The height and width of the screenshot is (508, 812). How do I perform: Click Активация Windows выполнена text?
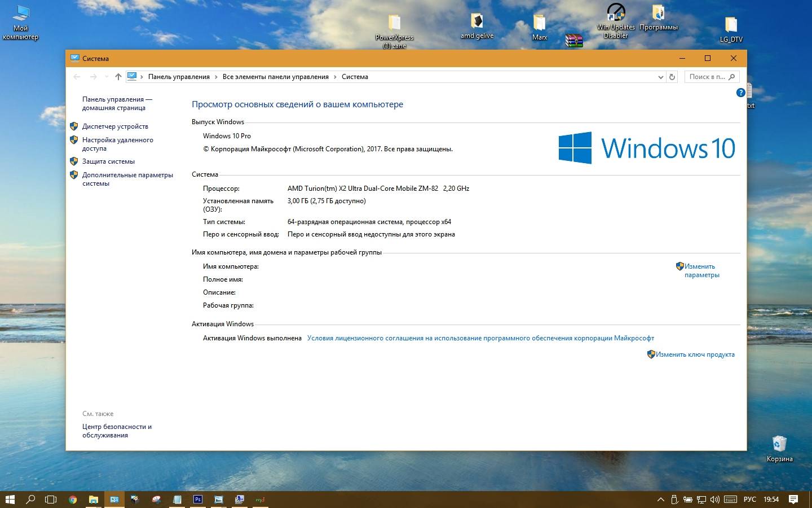252,338
